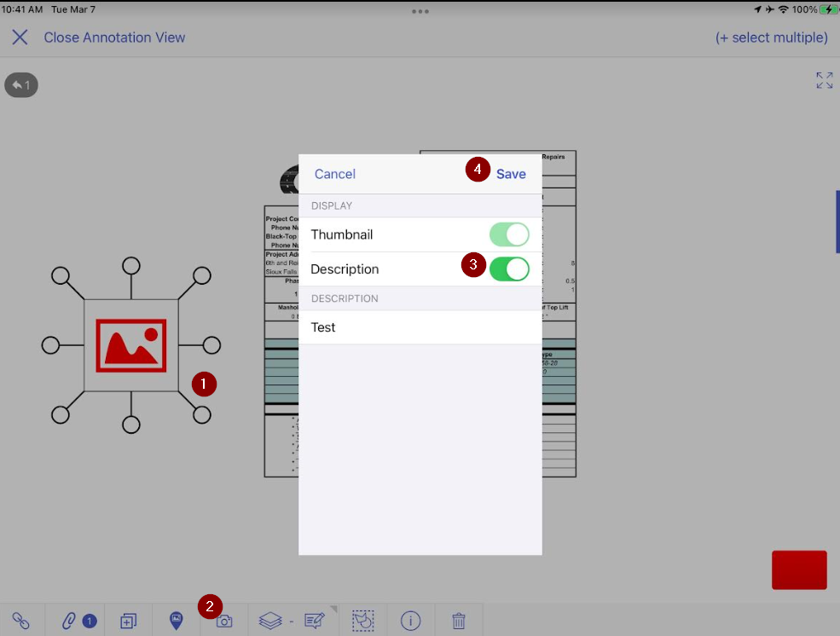Click the attachment count badge
840x636 pixels.
tap(90, 621)
